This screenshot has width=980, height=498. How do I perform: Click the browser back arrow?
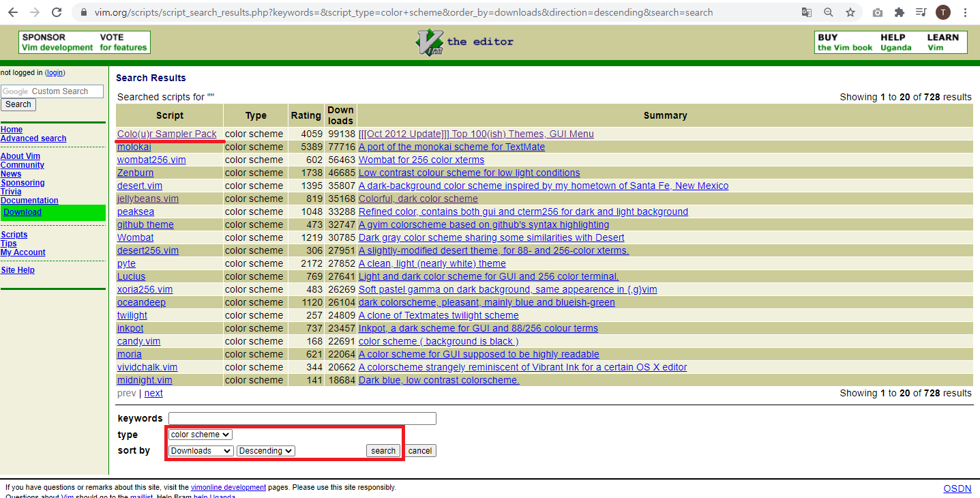13,12
